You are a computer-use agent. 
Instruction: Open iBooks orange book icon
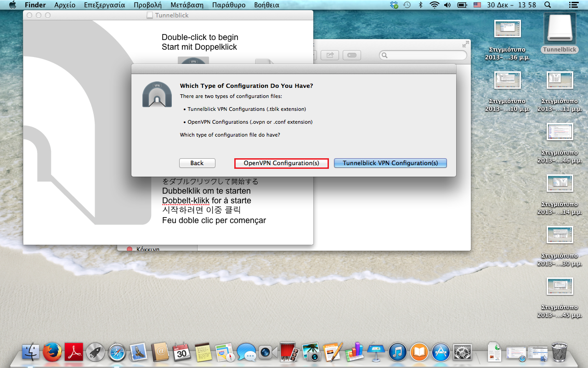419,353
